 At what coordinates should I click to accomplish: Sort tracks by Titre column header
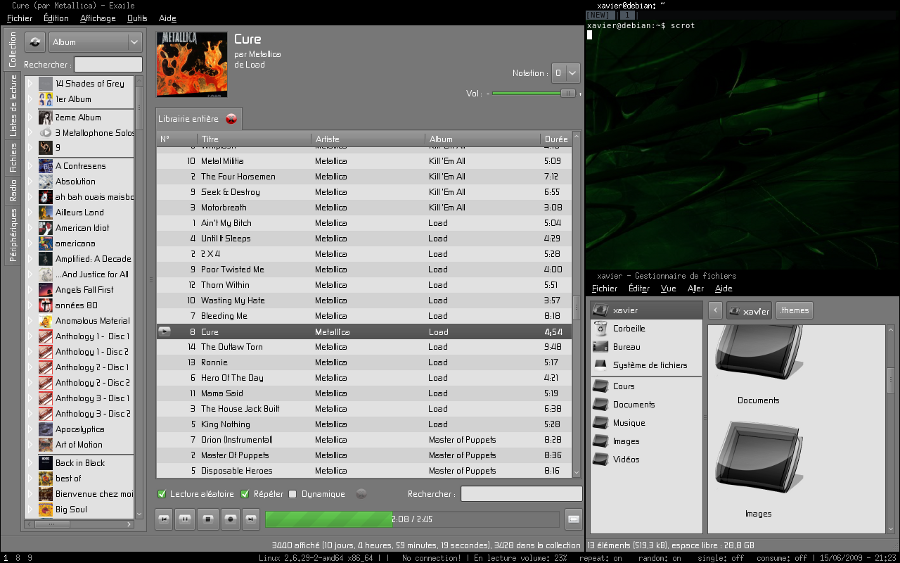[x=254, y=139]
